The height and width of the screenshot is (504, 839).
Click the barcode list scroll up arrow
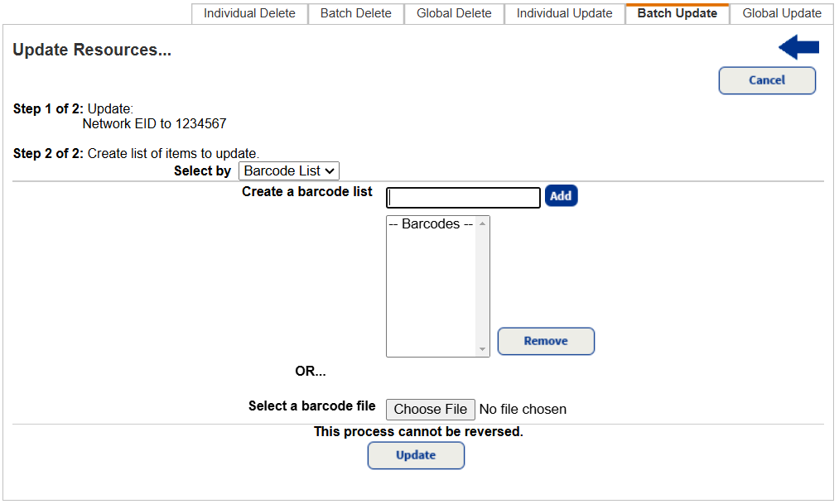coord(483,223)
